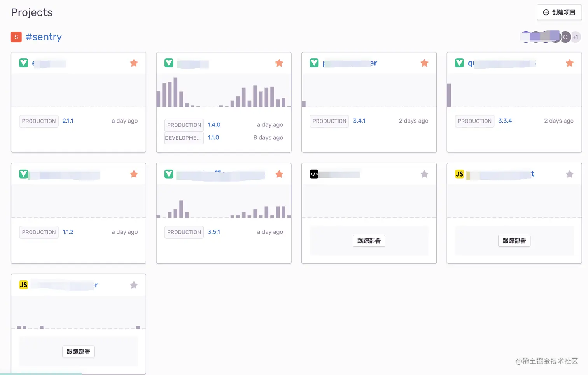Toggle the star on the 3.3.4 project
The width and height of the screenshot is (588, 375).
570,63
